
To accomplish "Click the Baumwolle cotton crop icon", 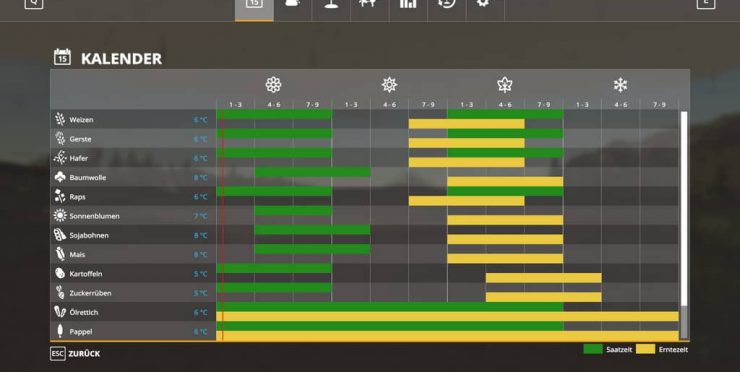I will (60, 177).
